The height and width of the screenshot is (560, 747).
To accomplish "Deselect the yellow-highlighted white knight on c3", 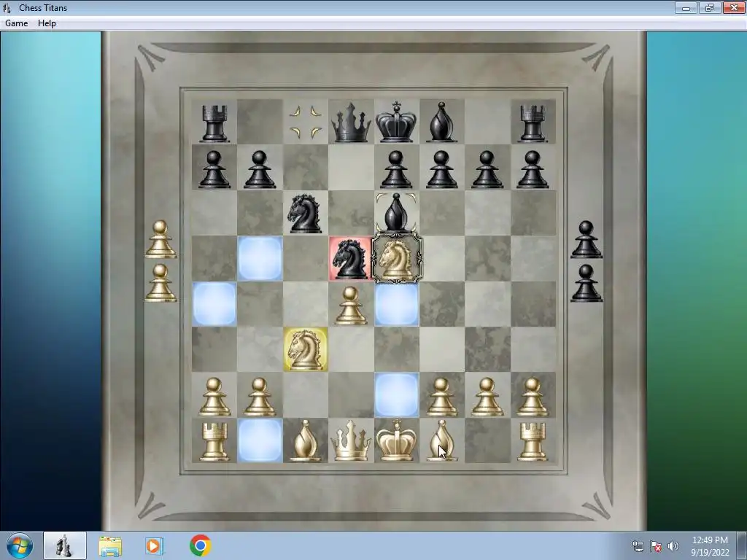I will coord(305,349).
